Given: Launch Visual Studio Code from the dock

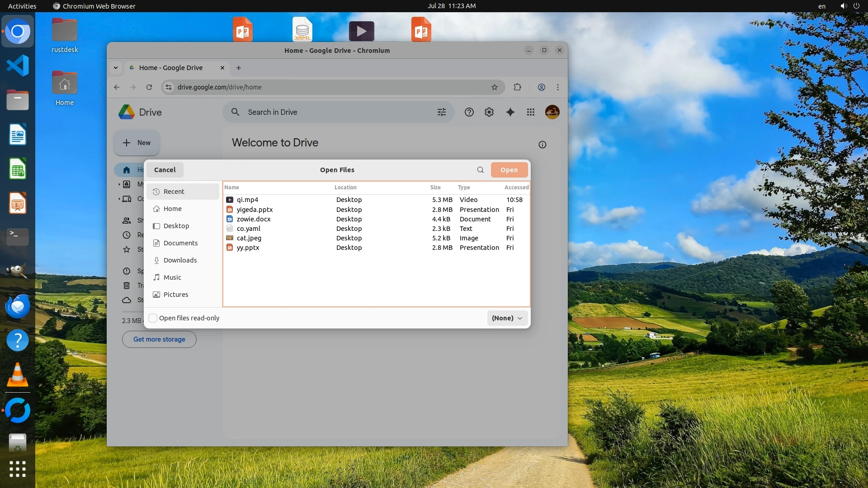Looking at the screenshot, I should tap(18, 66).
